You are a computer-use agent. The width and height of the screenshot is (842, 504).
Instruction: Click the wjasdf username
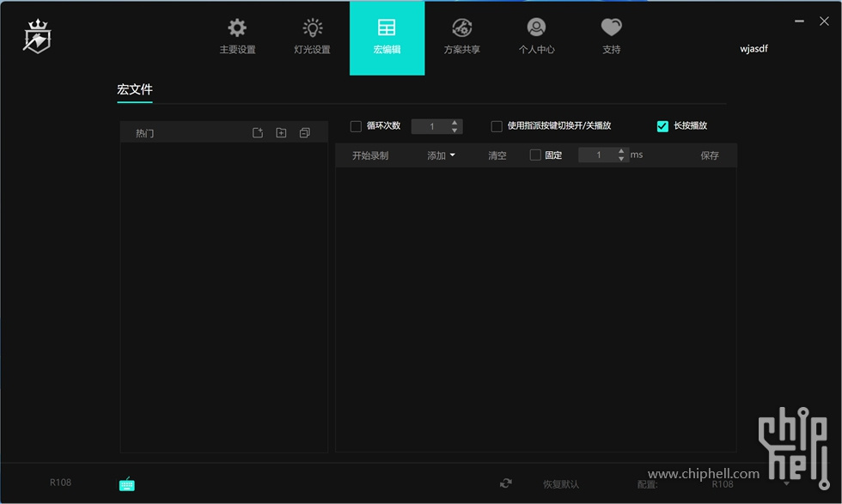[754, 49]
